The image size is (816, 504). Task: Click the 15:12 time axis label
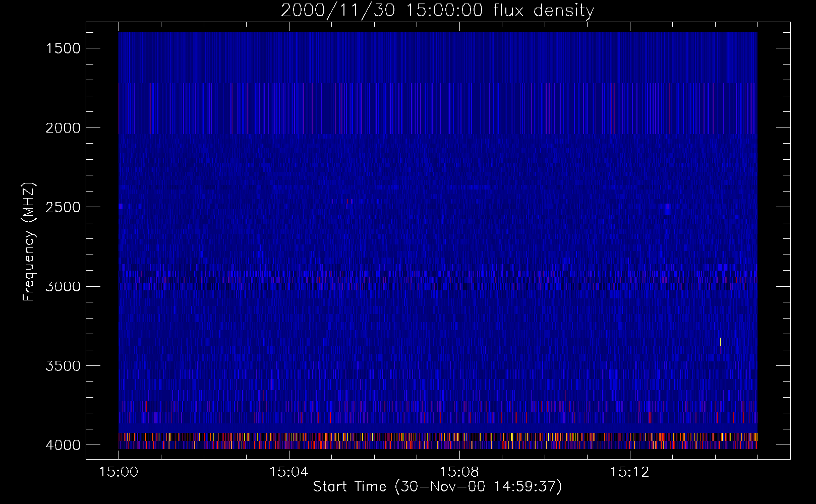629,472
